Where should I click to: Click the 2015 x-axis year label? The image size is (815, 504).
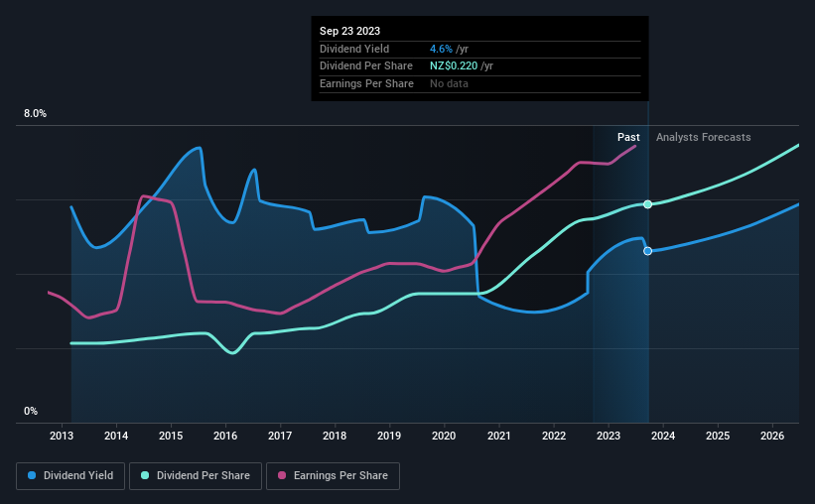[171, 436]
